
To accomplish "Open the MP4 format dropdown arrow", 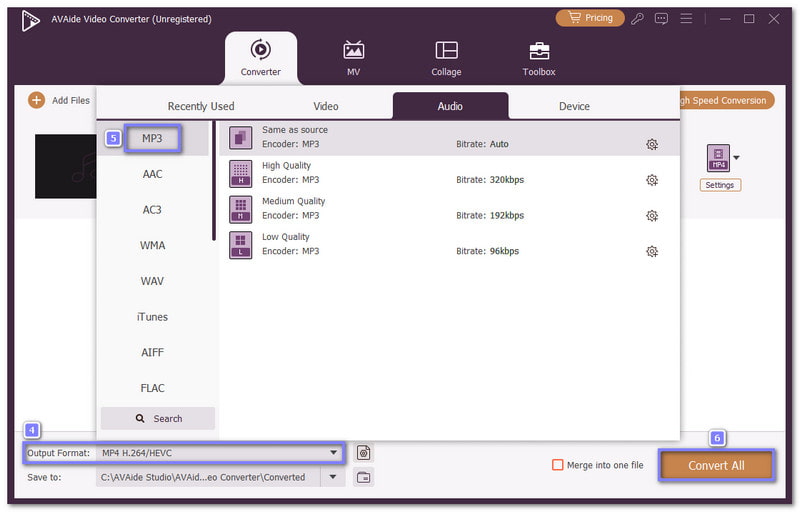I will click(737, 157).
